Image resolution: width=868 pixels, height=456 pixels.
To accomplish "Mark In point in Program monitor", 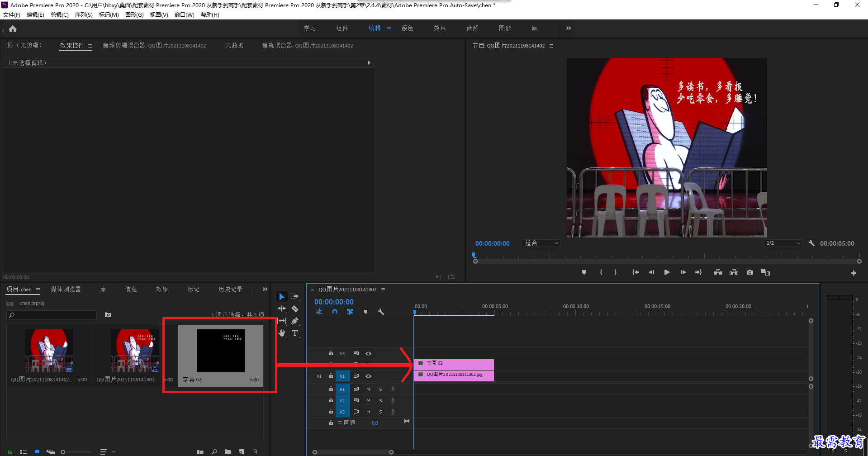I will click(x=601, y=272).
